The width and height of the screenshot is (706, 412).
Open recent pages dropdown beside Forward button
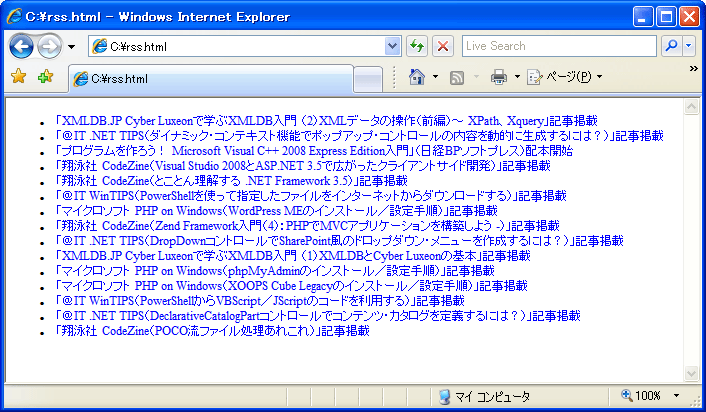tap(71, 46)
